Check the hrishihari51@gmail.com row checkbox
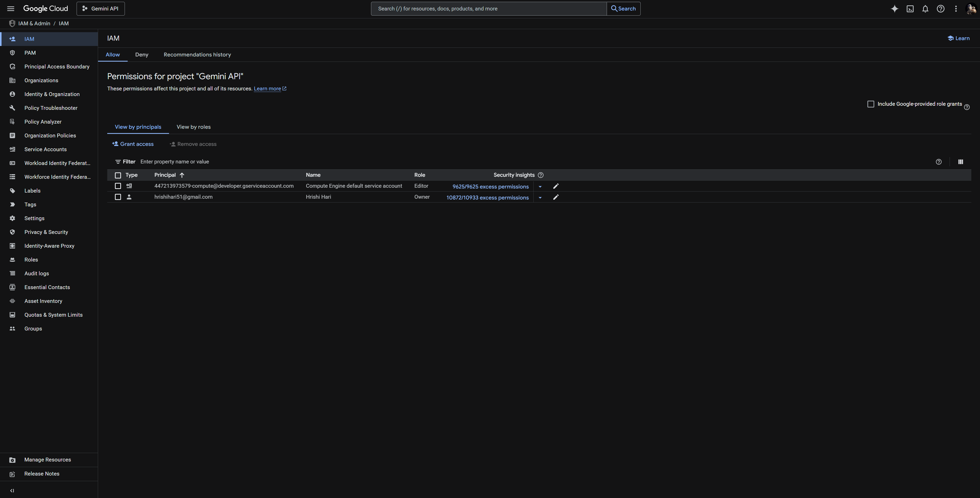Viewport: 980px width, 498px height. [x=118, y=197]
